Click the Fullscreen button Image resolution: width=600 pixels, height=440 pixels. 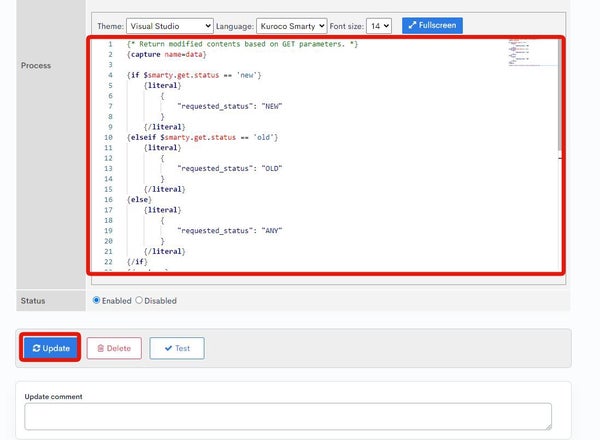[432, 25]
